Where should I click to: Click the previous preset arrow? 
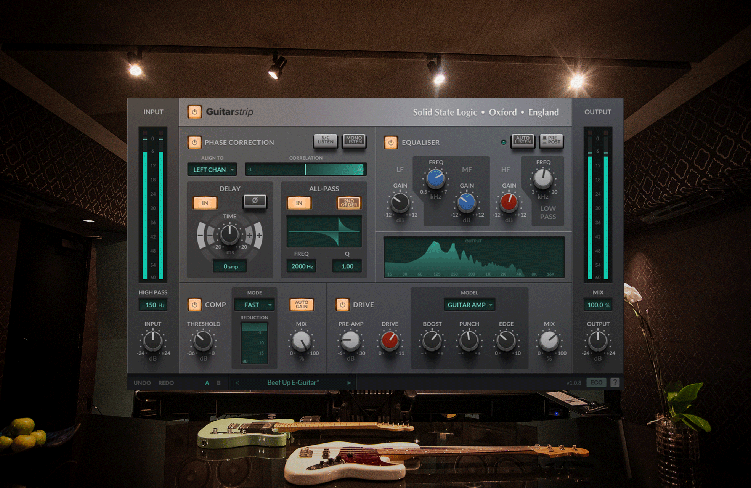238,383
